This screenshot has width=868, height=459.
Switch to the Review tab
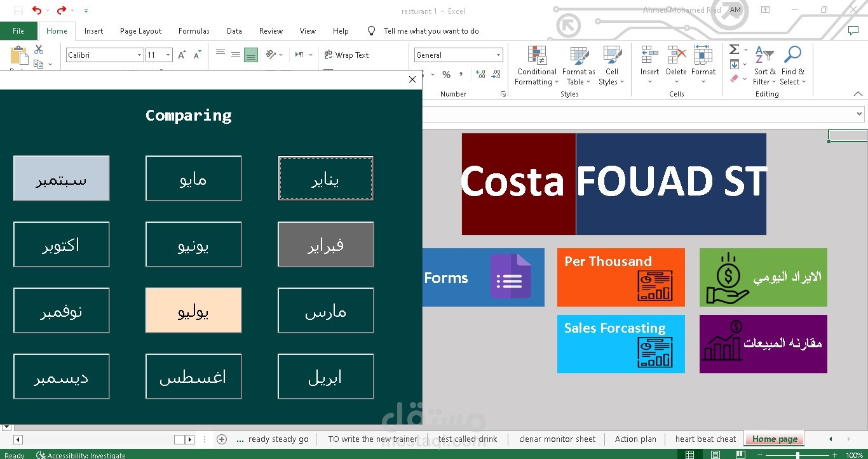(x=271, y=30)
